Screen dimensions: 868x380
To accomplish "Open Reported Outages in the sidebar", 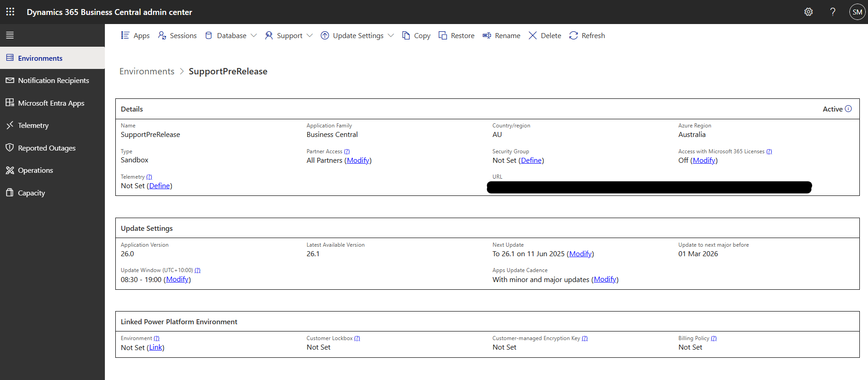I will 52,148.
